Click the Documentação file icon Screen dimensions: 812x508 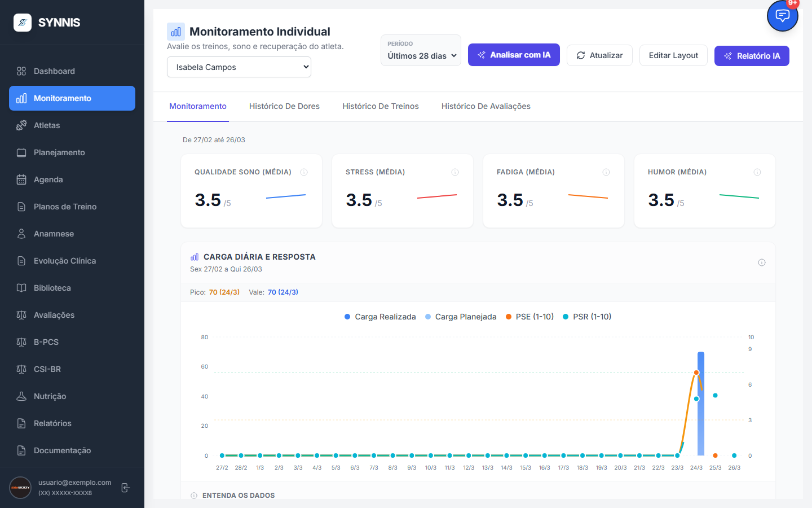coord(21,450)
